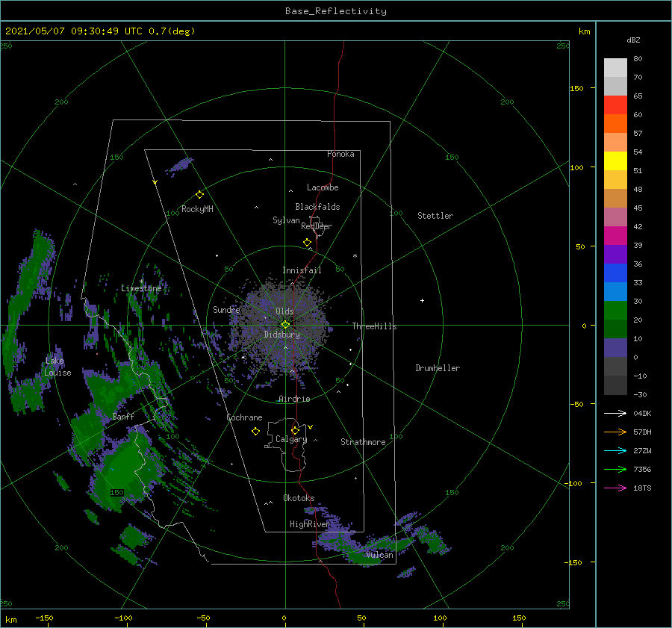Select yellow diamond marker below Cochrane
The width and height of the screenshot is (672, 628).
[255, 432]
